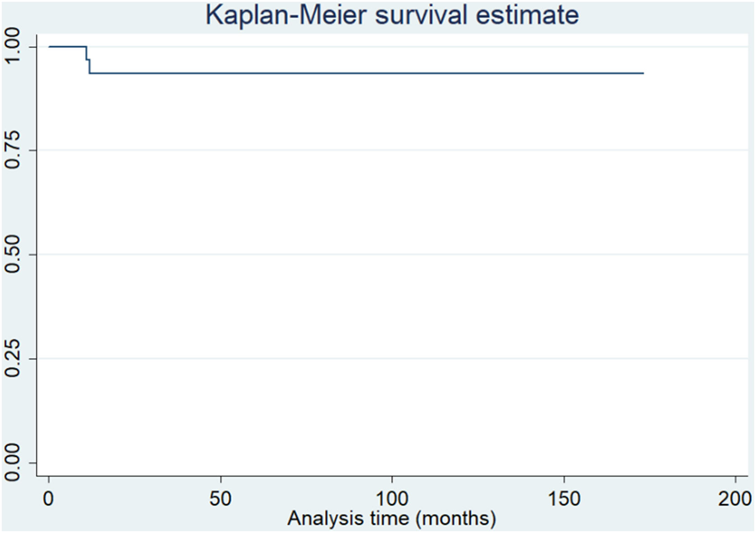Image resolution: width=756 pixels, height=533 pixels.
Task: Click the right end of the survival curve
Action: coord(643,73)
